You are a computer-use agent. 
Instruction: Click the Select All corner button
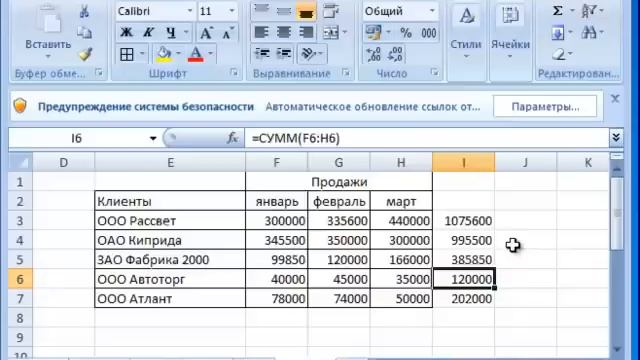click(20, 162)
